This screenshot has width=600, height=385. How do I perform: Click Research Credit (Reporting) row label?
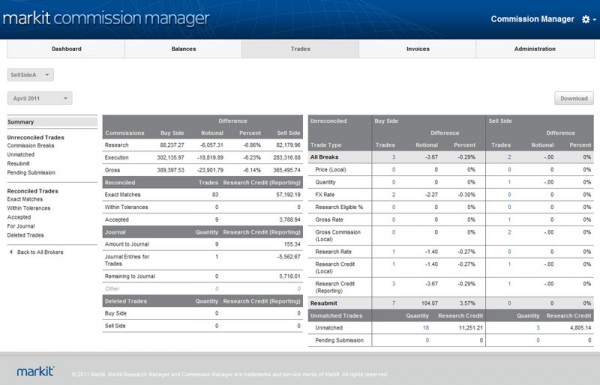(x=335, y=287)
